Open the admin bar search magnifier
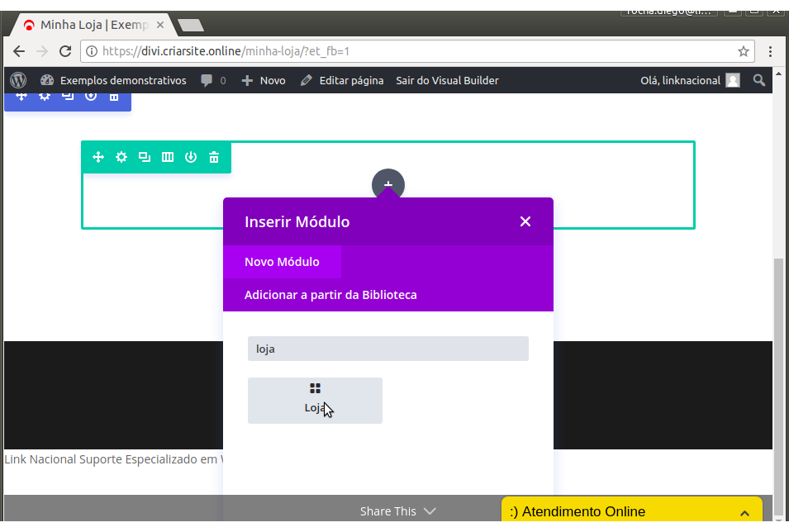 [x=759, y=80]
